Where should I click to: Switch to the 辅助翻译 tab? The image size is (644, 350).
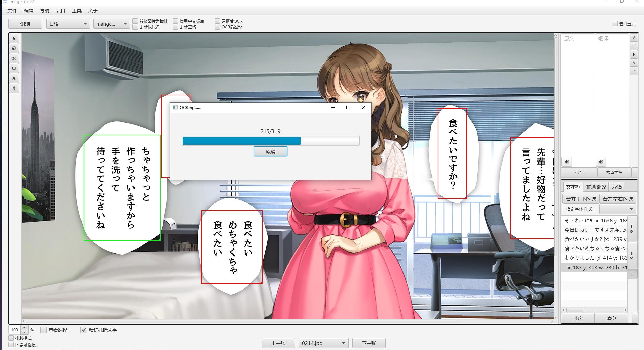coord(596,187)
